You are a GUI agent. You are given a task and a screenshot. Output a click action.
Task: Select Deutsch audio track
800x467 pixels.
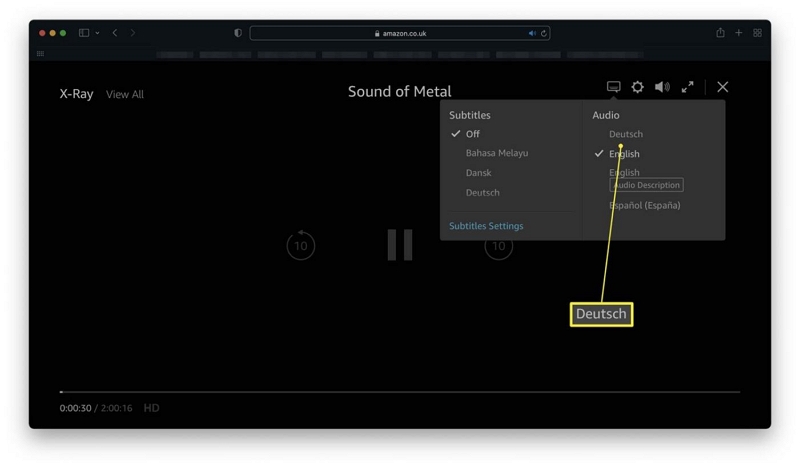pyautogui.click(x=626, y=134)
